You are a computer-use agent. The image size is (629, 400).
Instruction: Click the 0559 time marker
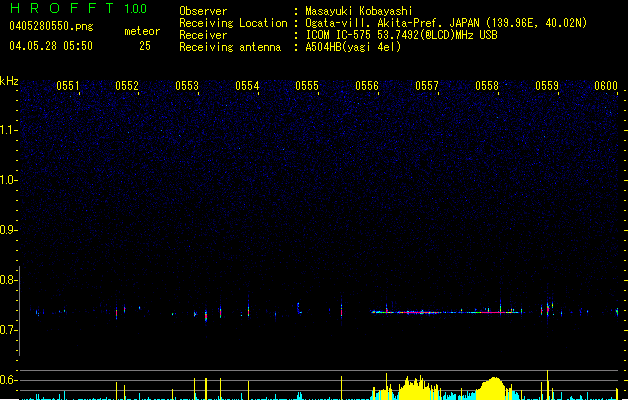coord(547,86)
